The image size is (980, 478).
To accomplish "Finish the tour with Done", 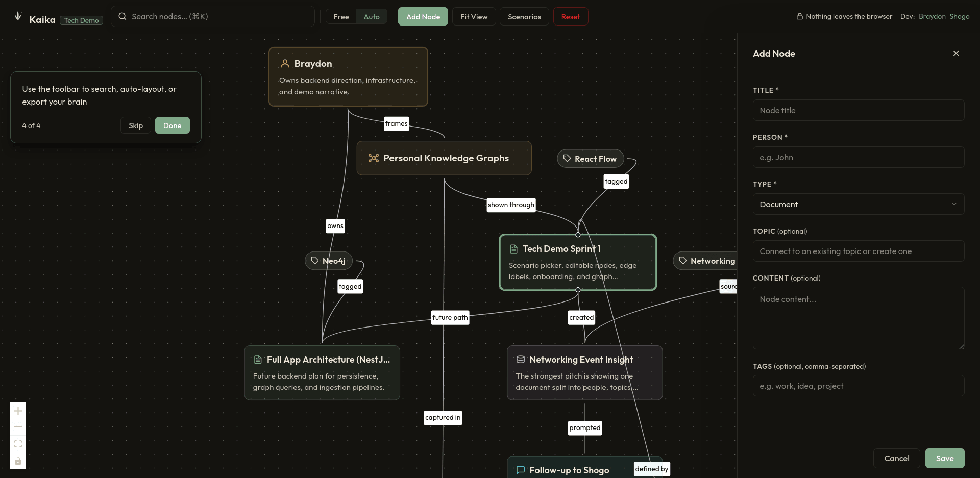I will tap(173, 125).
